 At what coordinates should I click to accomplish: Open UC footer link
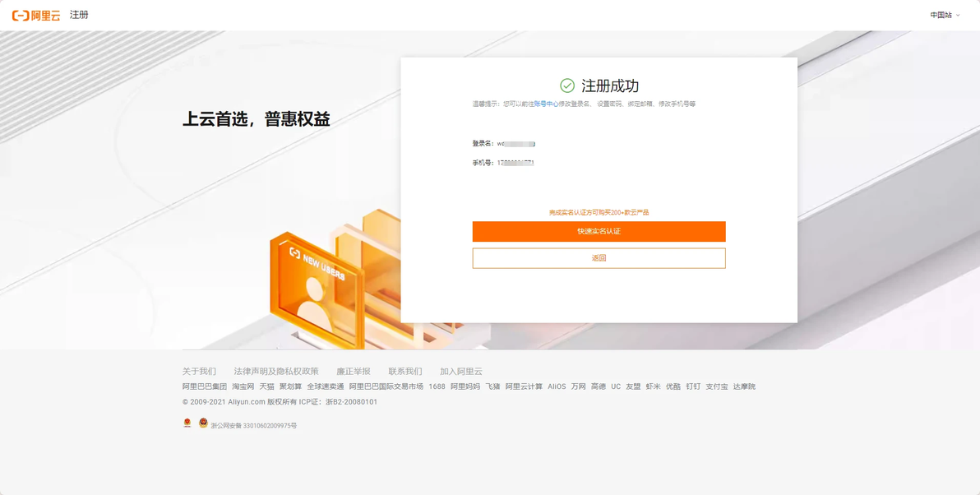[x=616, y=387]
